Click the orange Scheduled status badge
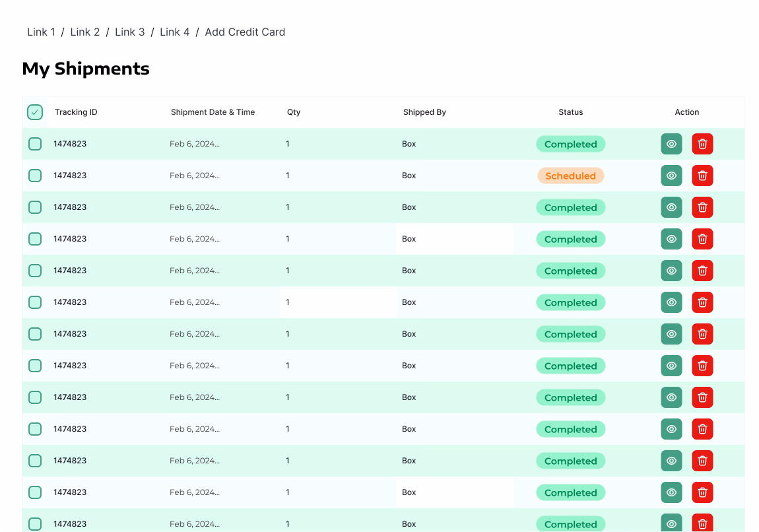The height and width of the screenshot is (532, 759). pyautogui.click(x=570, y=176)
